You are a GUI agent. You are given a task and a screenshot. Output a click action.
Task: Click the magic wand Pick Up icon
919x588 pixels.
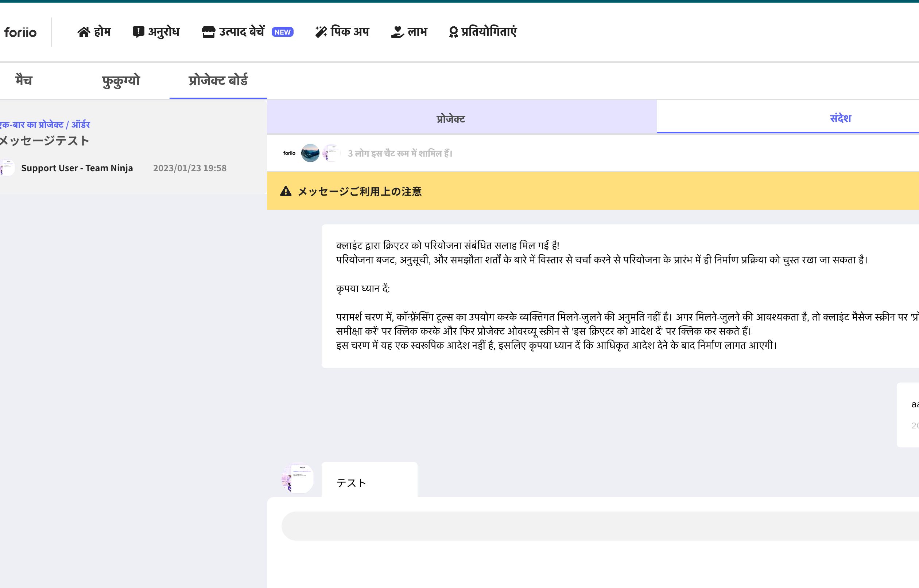coord(321,32)
